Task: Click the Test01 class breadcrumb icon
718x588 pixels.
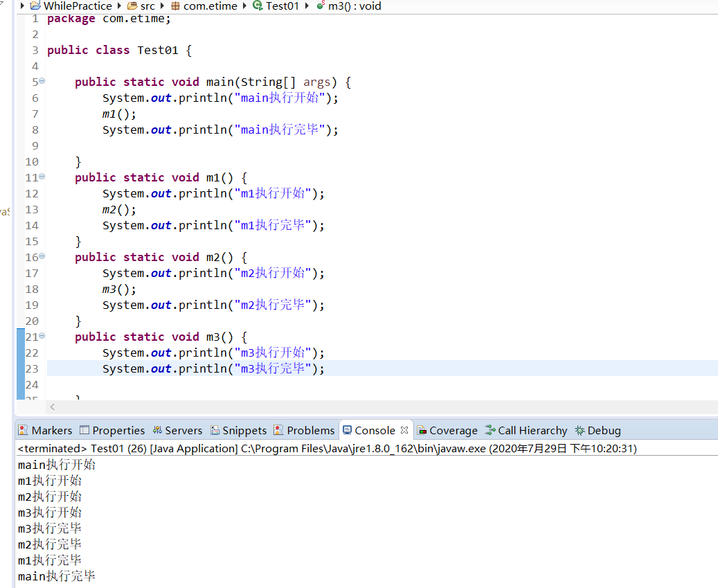Action: point(258,6)
